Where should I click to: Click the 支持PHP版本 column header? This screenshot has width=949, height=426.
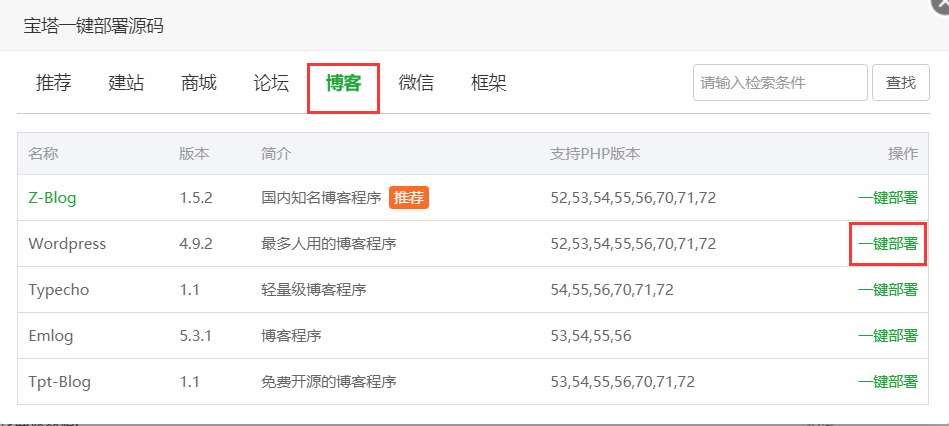pos(595,154)
